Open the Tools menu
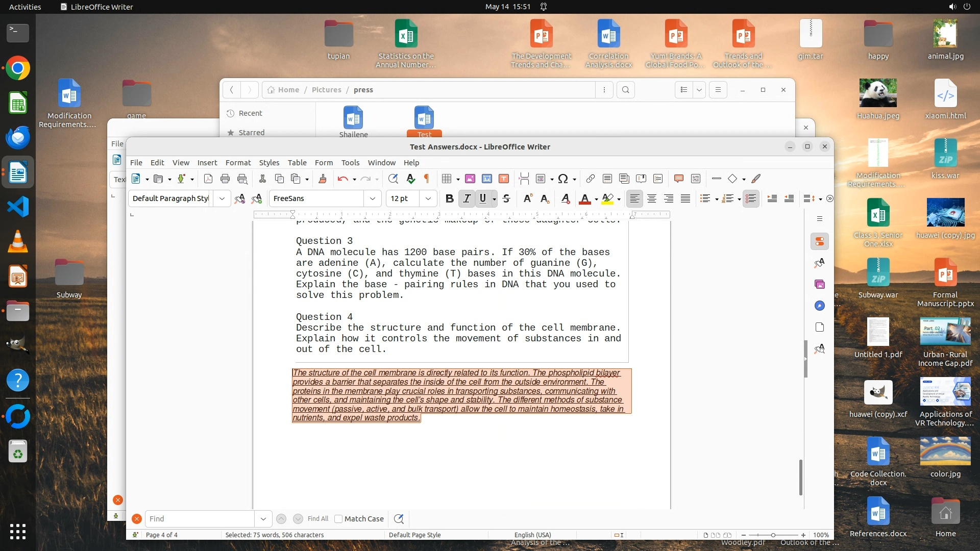The width and height of the screenshot is (980, 551). coord(350,163)
